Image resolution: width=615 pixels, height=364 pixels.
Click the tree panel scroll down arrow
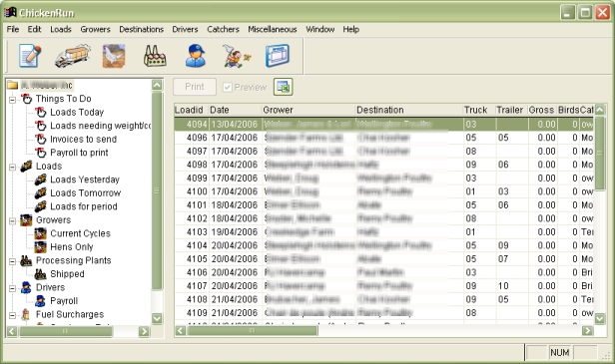157,318
